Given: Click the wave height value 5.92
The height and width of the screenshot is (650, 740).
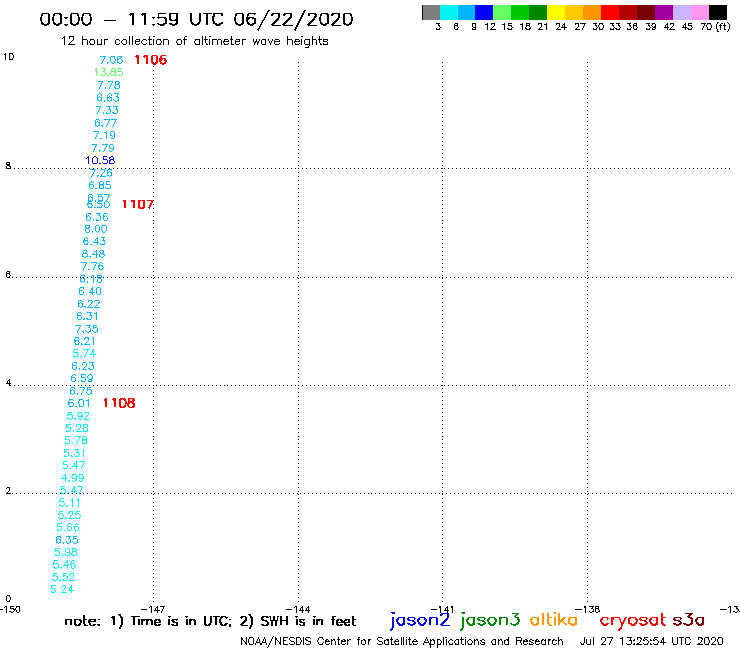Looking at the screenshot, I should [x=78, y=416].
